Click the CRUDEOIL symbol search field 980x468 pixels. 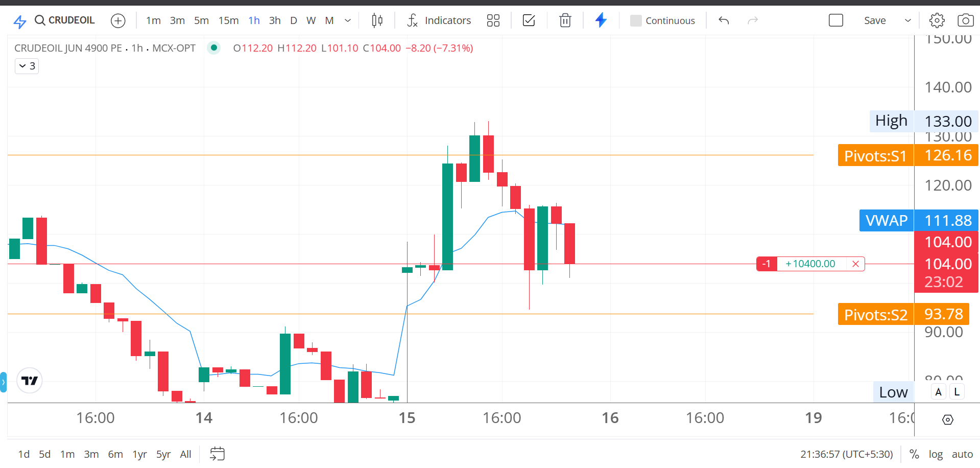pos(65,20)
